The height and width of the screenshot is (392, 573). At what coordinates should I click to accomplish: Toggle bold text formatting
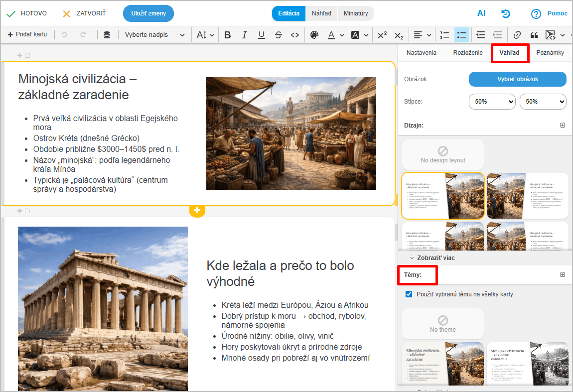point(228,35)
